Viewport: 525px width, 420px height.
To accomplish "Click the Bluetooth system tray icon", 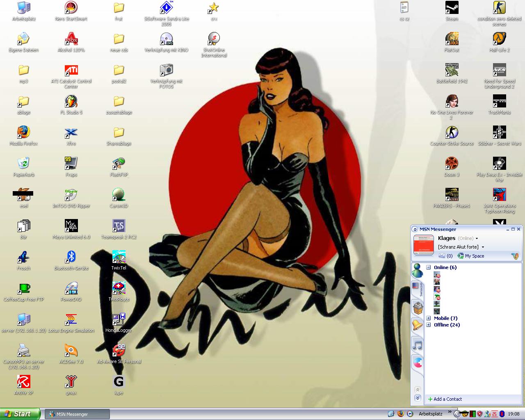I will point(502,414).
